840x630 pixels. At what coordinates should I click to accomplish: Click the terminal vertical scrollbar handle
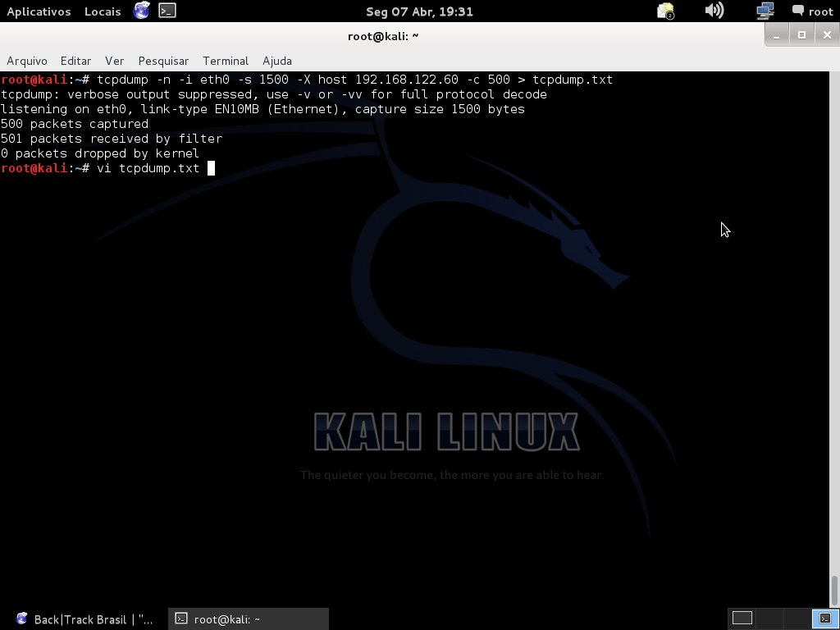click(x=834, y=591)
